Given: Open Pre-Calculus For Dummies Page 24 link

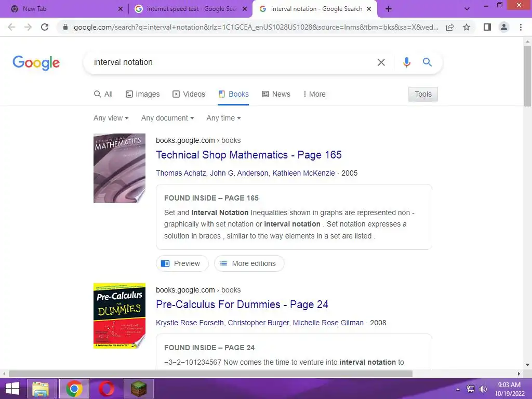Looking at the screenshot, I should 242,304.
